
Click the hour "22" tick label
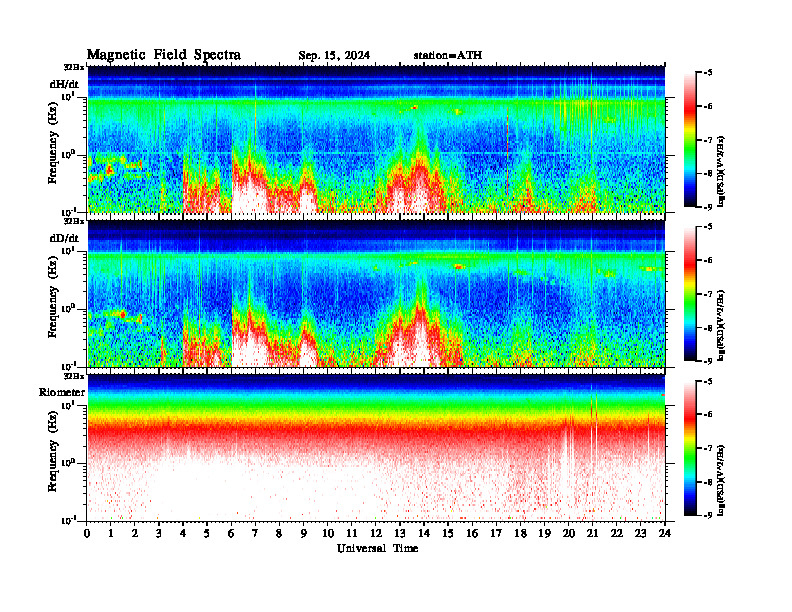(x=616, y=533)
